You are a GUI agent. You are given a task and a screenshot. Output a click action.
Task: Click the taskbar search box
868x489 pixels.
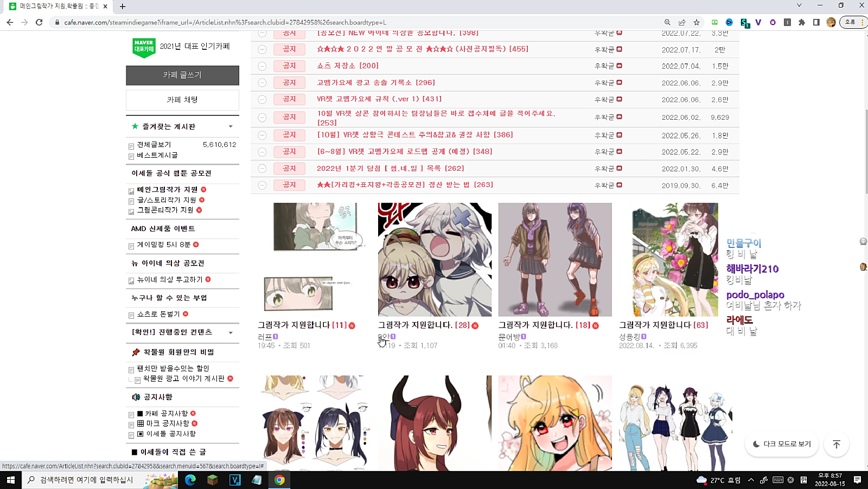click(100, 480)
